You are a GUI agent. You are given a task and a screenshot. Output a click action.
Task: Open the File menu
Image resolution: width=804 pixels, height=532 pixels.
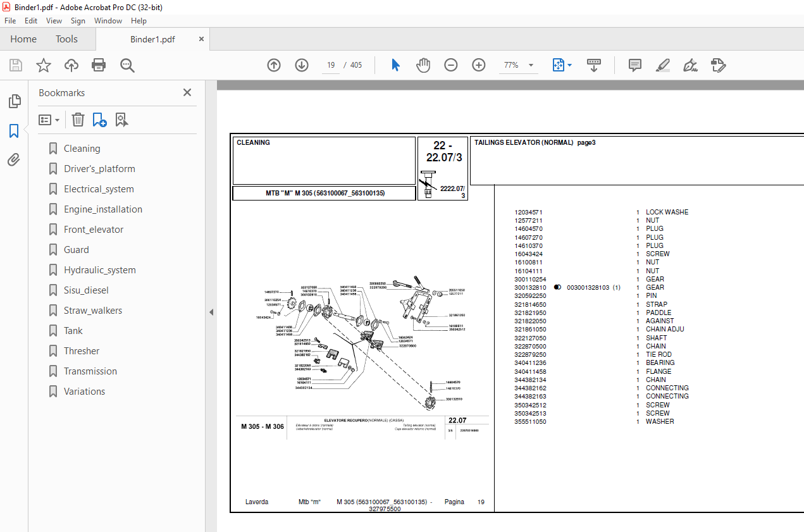click(10, 21)
